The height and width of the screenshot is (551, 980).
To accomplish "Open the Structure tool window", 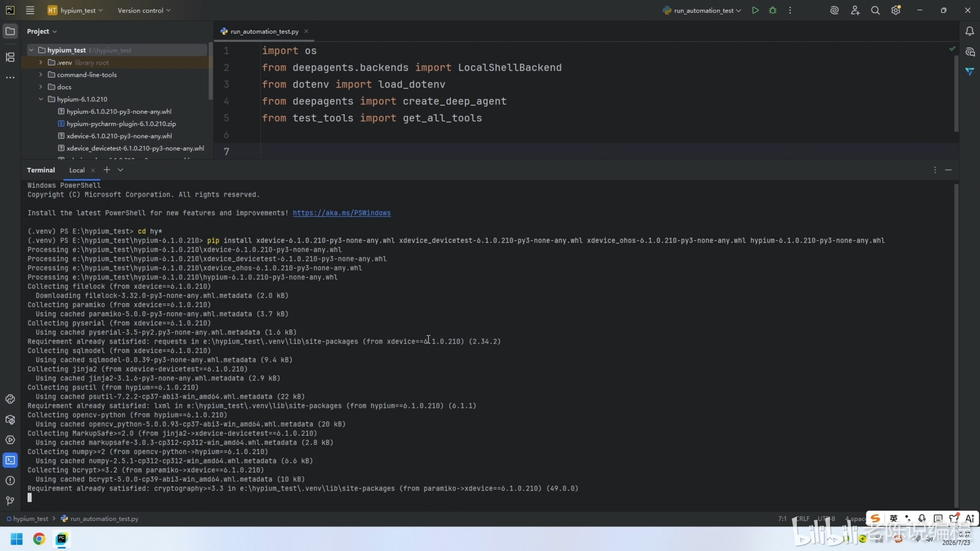I will pyautogui.click(x=10, y=57).
